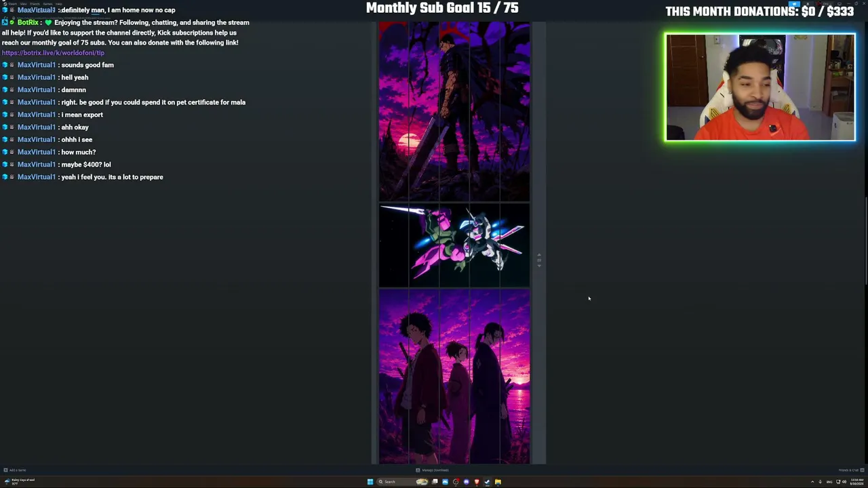Click the 'THIS MONTH DONATIONS: $0 / $333' text

pyautogui.click(x=759, y=12)
